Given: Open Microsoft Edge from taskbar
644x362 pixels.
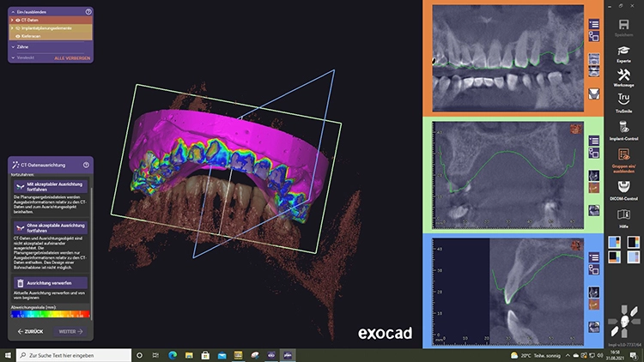Looking at the screenshot, I should click(173, 355).
